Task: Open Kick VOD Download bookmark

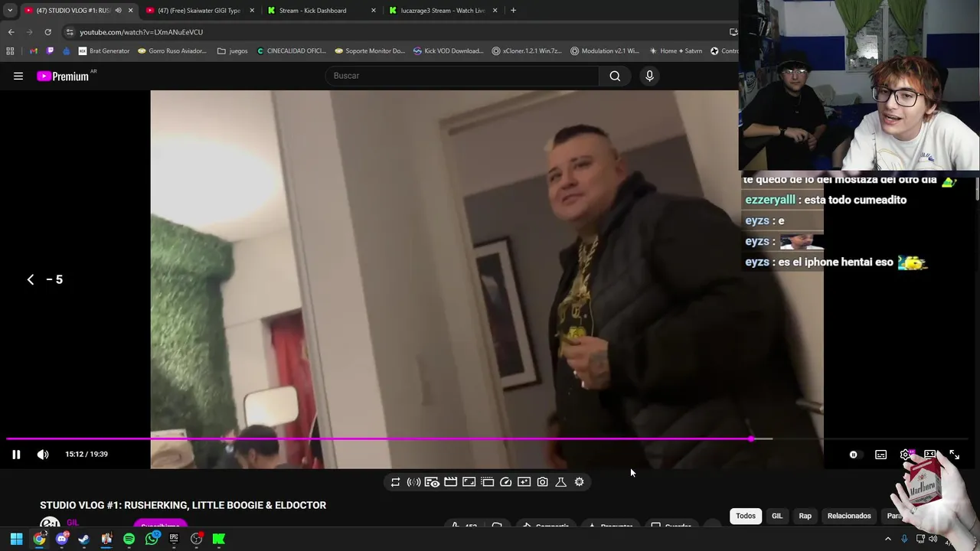Action: pyautogui.click(x=448, y=51)
